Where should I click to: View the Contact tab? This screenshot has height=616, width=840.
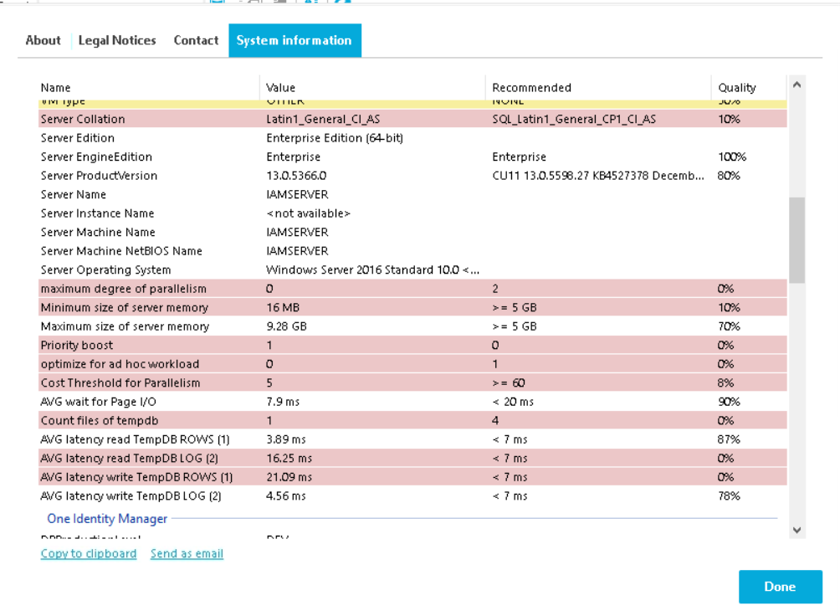(196, 40)
